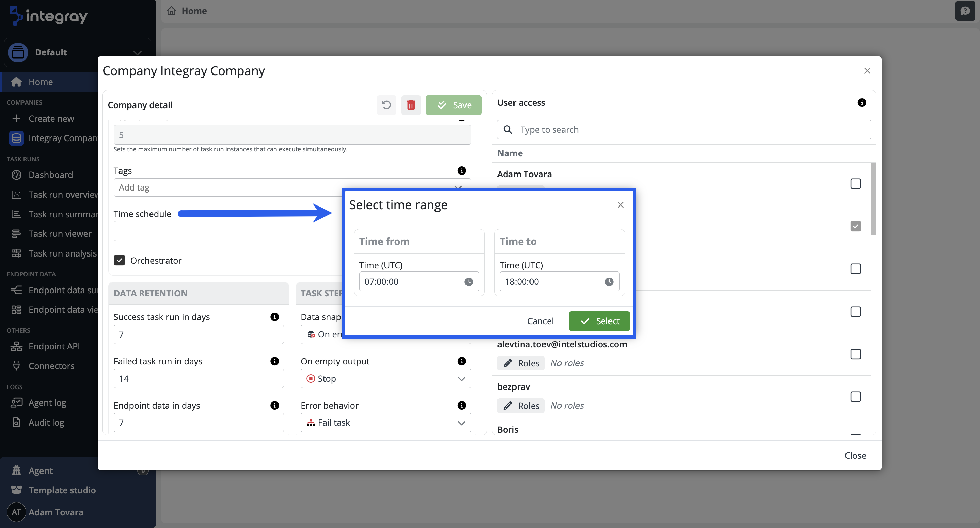
Task: Uncheck the Orchestrator checkbox
Action: tap(120, 260)
